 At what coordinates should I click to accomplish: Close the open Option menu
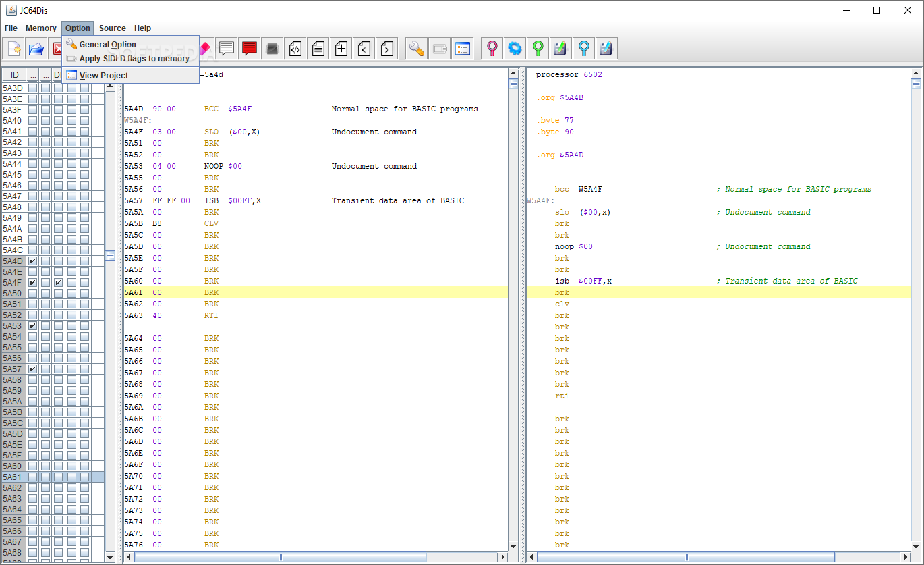[78, 28]
